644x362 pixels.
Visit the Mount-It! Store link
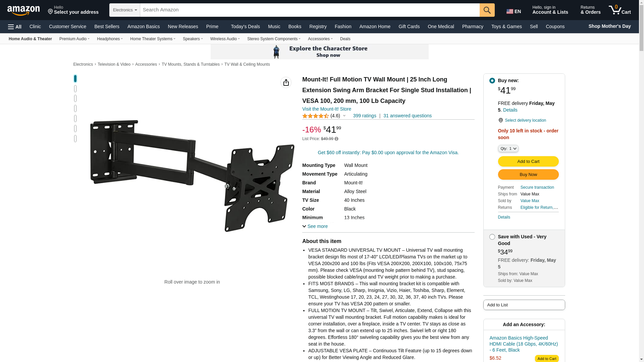[327, 109]
